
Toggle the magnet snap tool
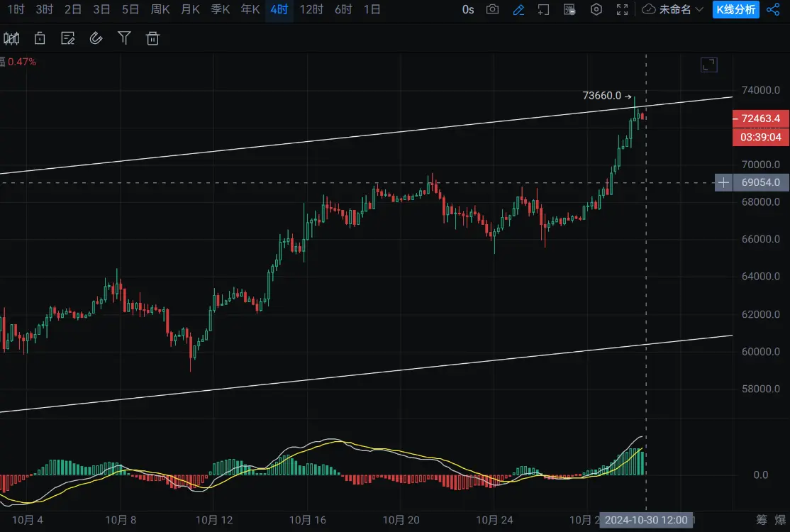(96, 38)
